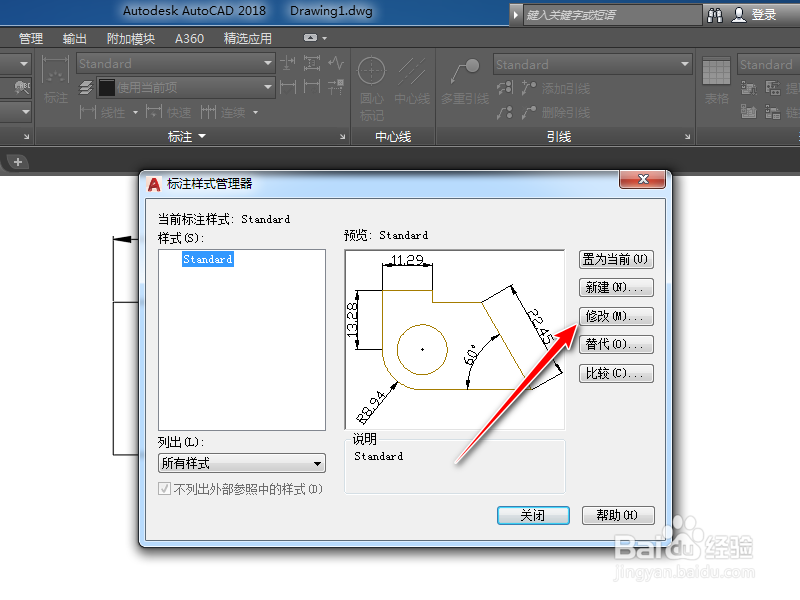Open the 管理 ribbon tab

click(x=31, y=39)
